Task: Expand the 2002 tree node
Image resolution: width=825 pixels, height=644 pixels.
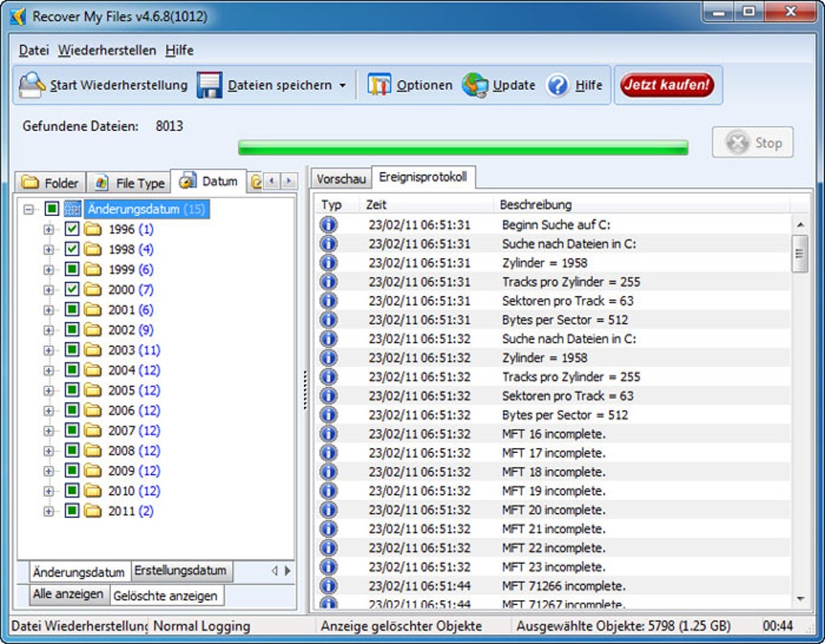Action: 49,330
